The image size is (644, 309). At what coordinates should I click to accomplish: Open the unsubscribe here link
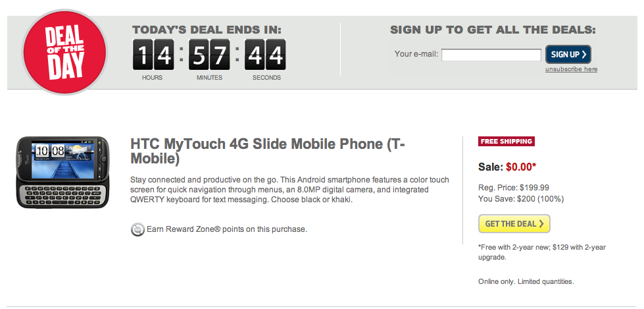tap(571, 69)
